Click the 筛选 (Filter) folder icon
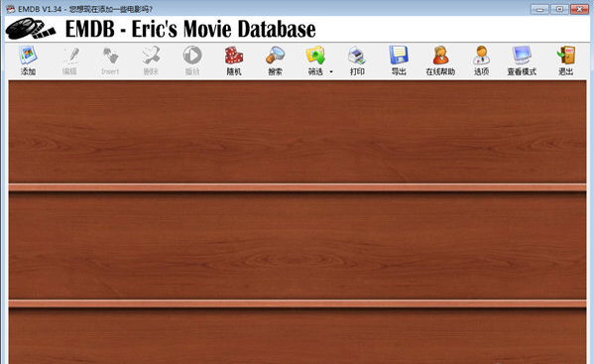Viewport: 594px width, 364px height. click(315, 56)
